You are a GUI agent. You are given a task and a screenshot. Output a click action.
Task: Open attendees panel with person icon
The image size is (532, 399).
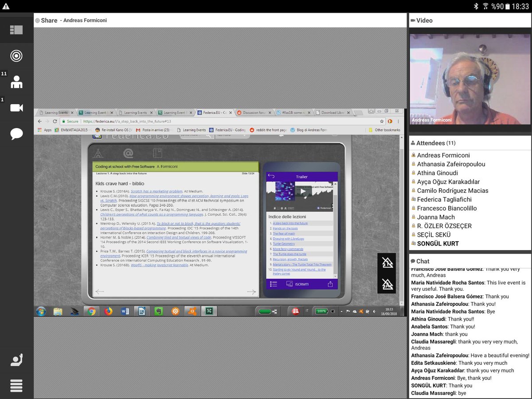pos(16,82)
